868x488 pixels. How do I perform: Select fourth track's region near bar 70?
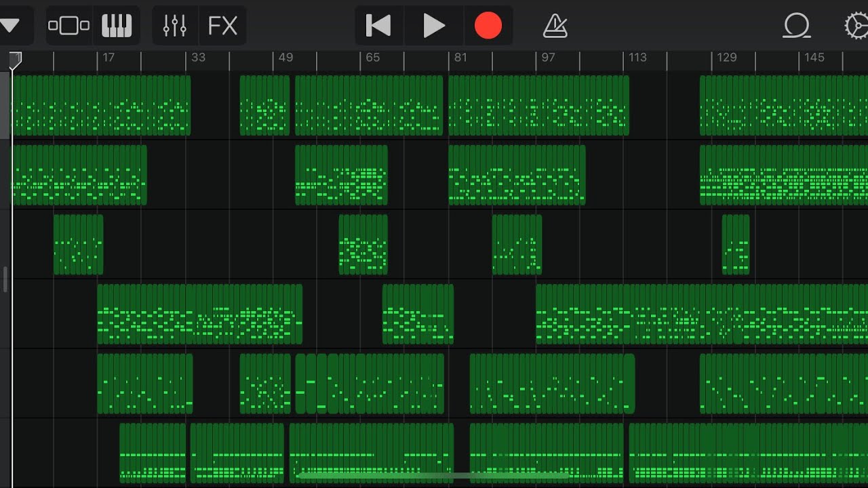click(418, 314)
